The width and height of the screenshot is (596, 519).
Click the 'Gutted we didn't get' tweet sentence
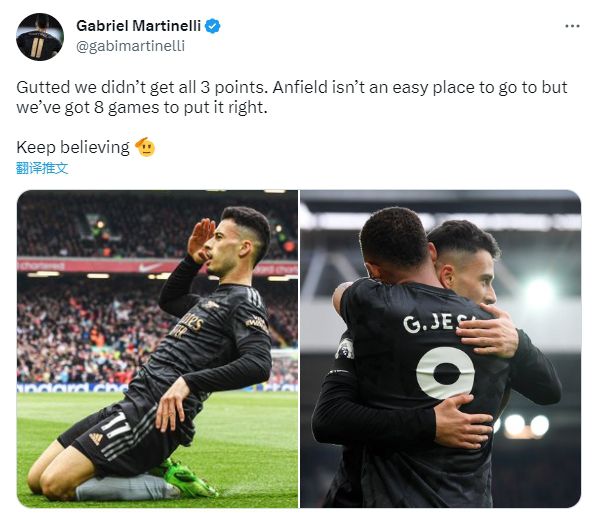144,87
